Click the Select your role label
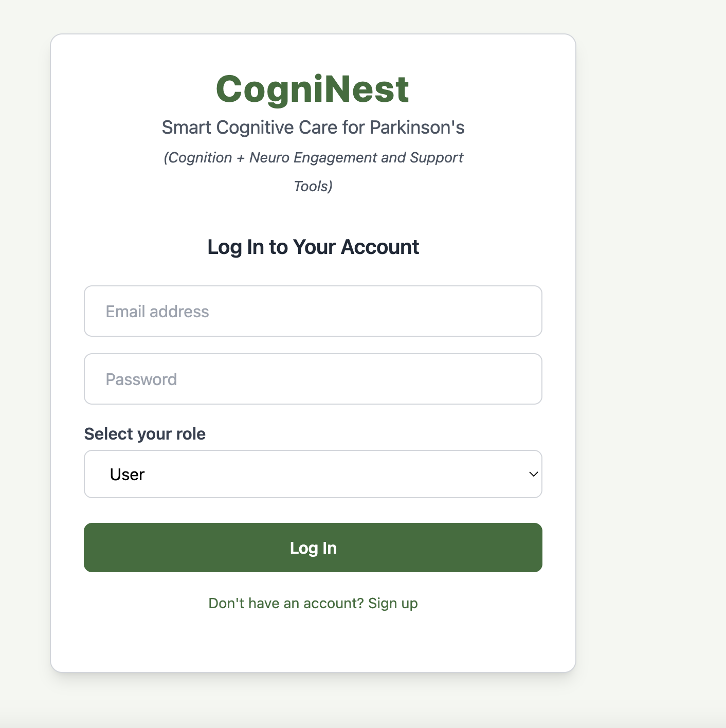This screenshot has width=726, height=728. click(x=145, y=434)
